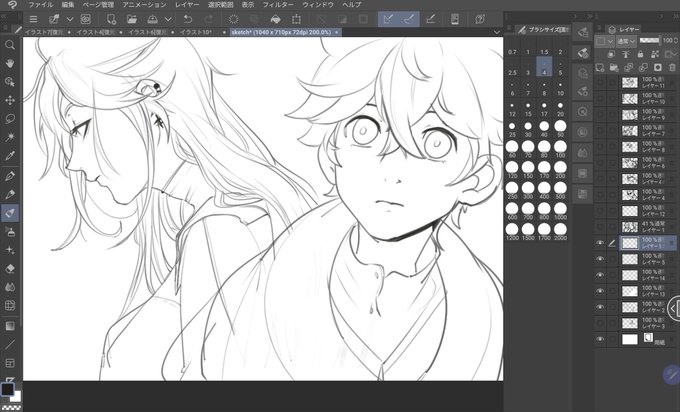Select the Hand move-canvas tool

click(x=10, y=63)
